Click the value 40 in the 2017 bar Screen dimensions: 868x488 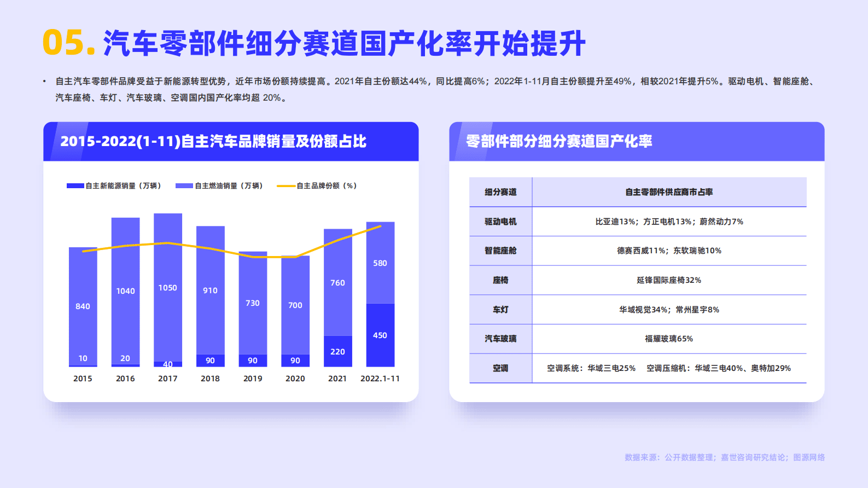pos(167,364)
